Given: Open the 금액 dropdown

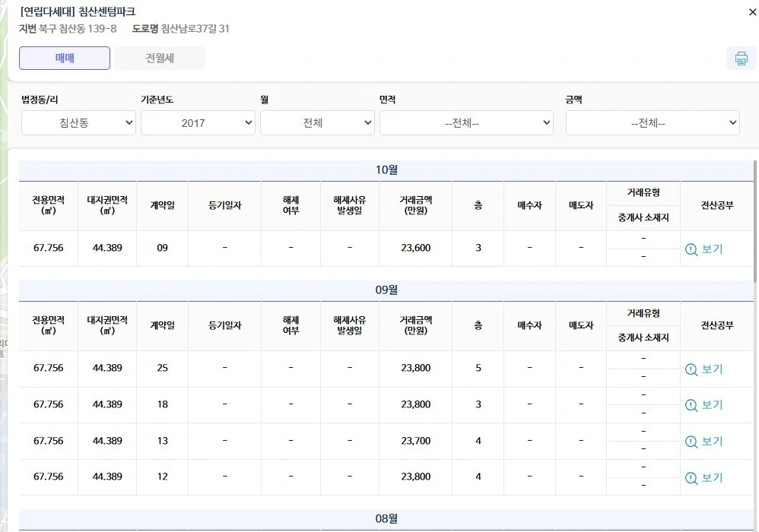Looking at the screenshot, I should click(x=653, y=123).
